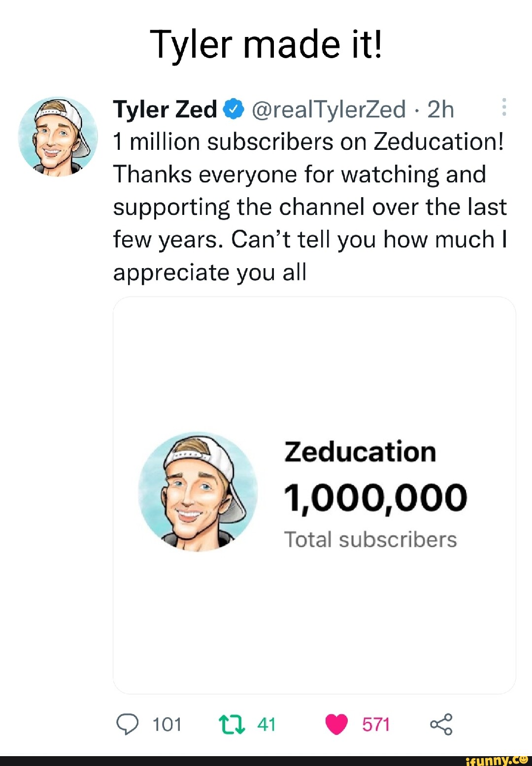The image size is (532, 766).
Task: Click the Tyler Zed display name
Action: [165, 109]
